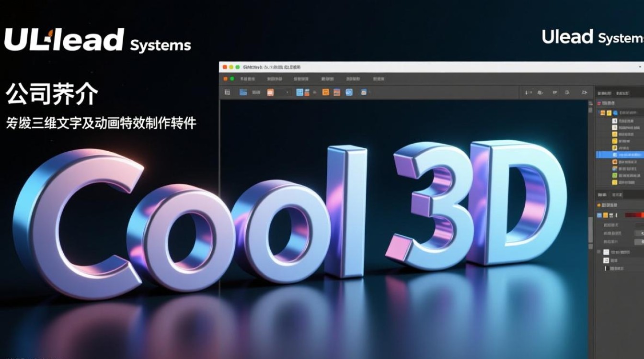Open the dropdown beside the toolbar text field
The height and width of the screenshot is (359, 644).
(286, 92)
